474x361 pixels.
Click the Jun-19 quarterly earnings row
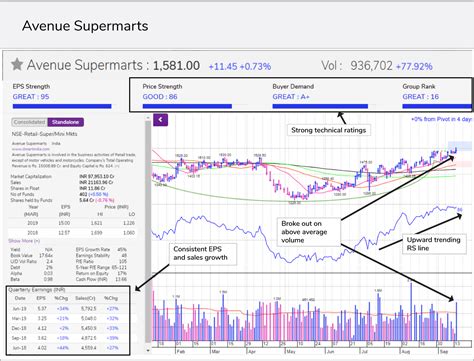click(x=68, y=309)
